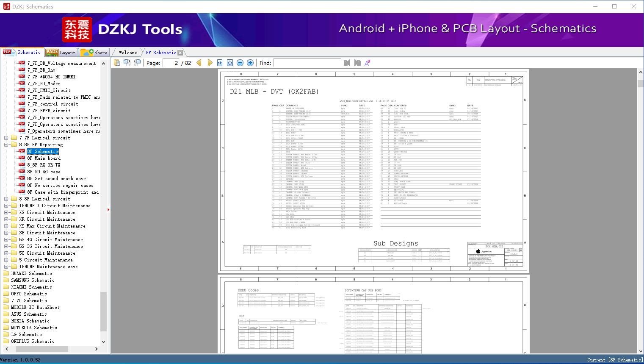Click PDF viewer scroll down arrow

click(640, 350)
